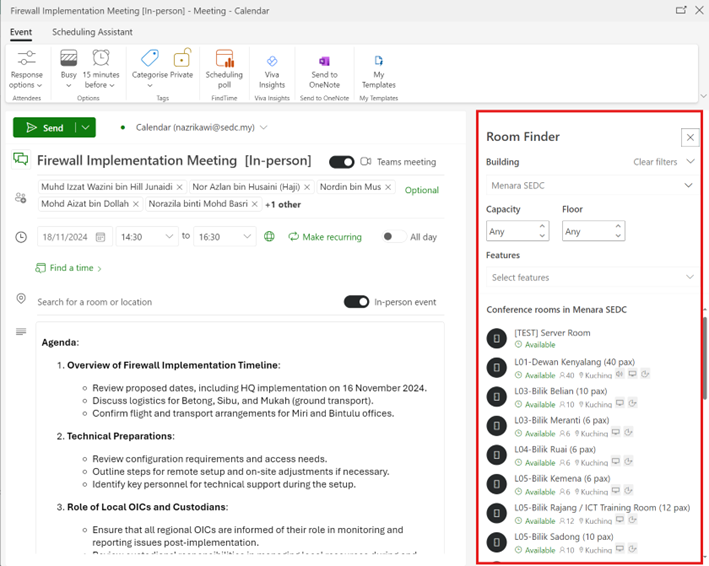Viewport: 709px width, 566px height.
Task: Click the Private lock icon
Action: (x=182, y=60)
